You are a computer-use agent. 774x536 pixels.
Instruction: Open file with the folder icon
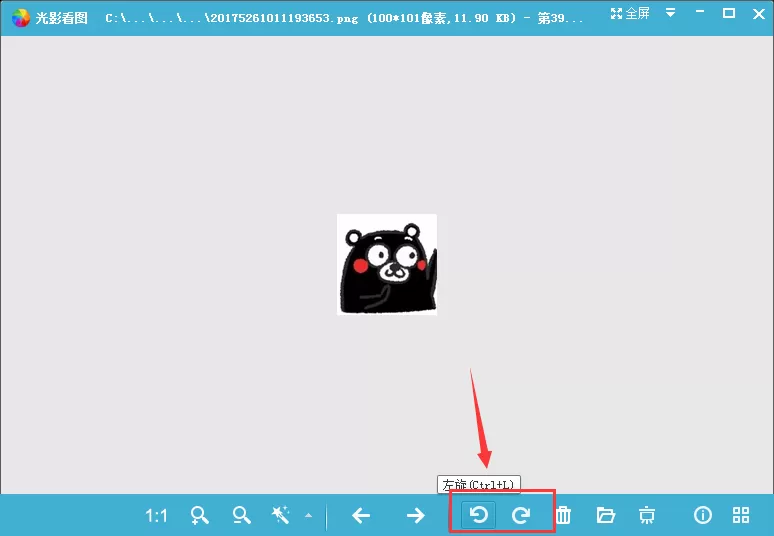pyautogui.click(x=606, y=515)
